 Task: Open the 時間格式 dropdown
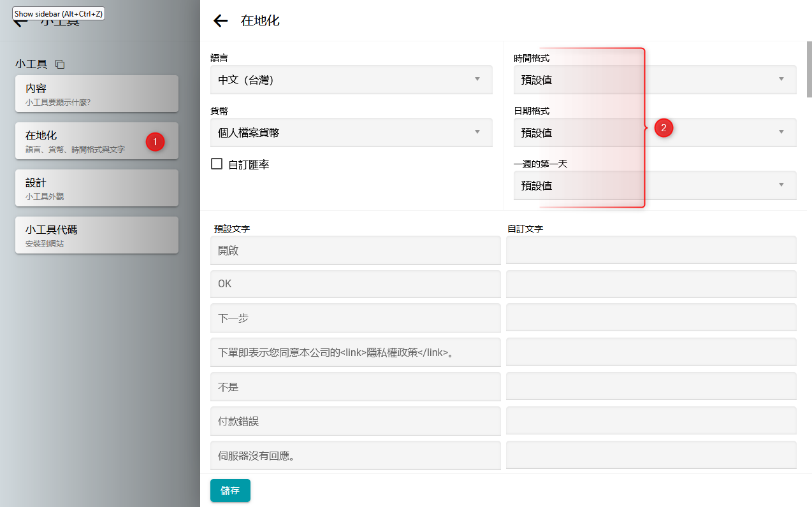(654, 80)
